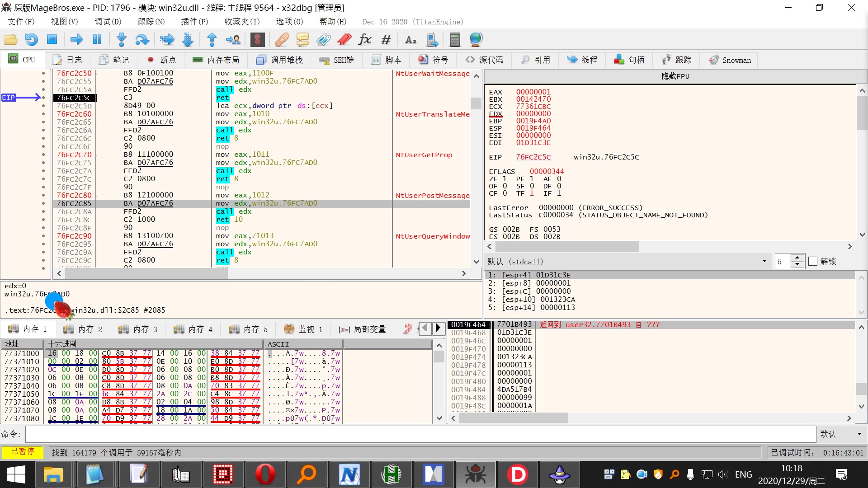Open the calculator icon
868x488 pixels.
pyautogui.click(x=455, y=40)
